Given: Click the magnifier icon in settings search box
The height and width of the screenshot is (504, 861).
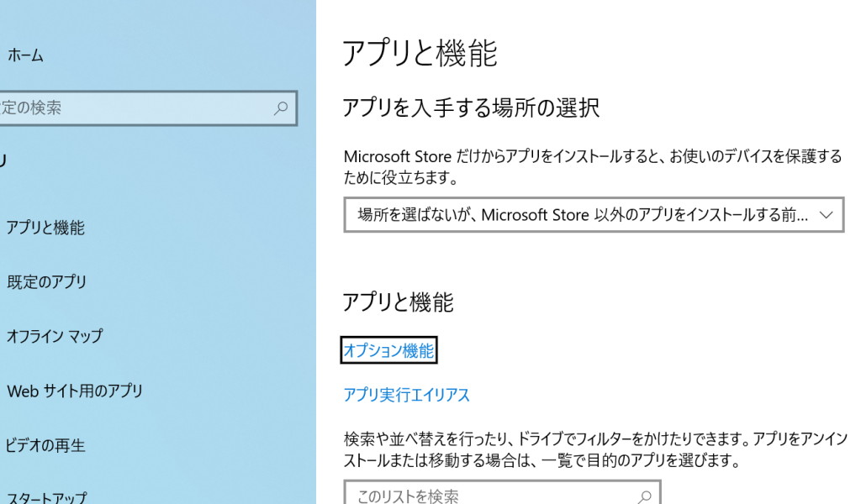Looking at the screenshot, I should click(281, 108).
